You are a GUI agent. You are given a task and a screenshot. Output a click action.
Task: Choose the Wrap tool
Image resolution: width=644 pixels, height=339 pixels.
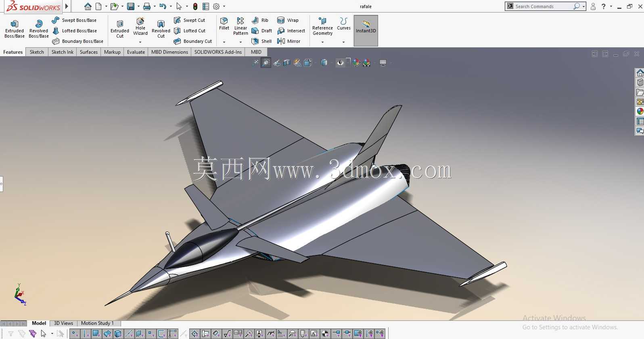click(288, 20)
